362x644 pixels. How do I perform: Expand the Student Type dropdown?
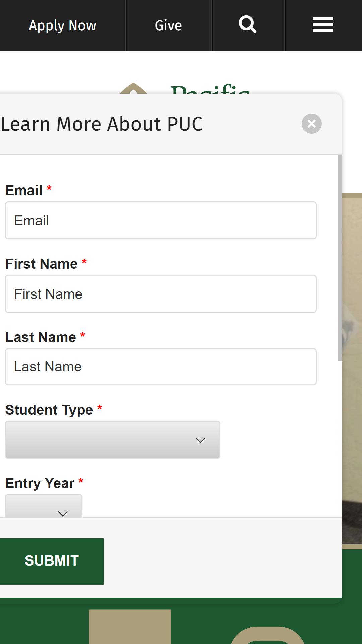113,440
